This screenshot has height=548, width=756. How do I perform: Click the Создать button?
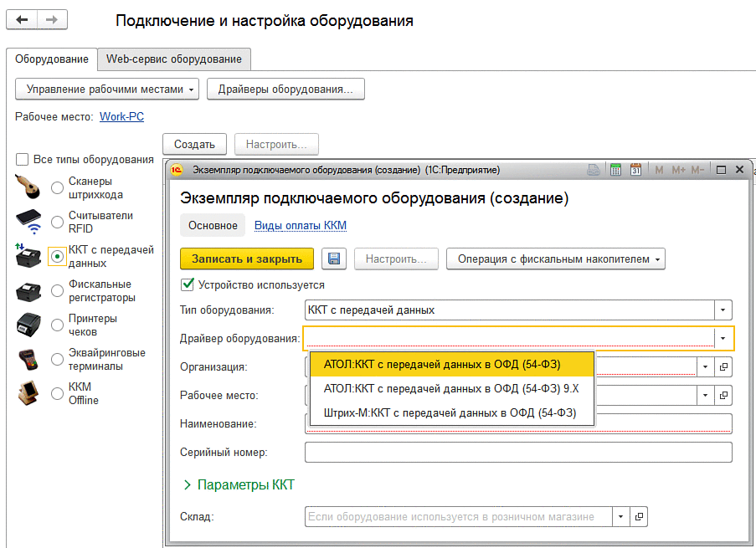[x=194, y=144]
